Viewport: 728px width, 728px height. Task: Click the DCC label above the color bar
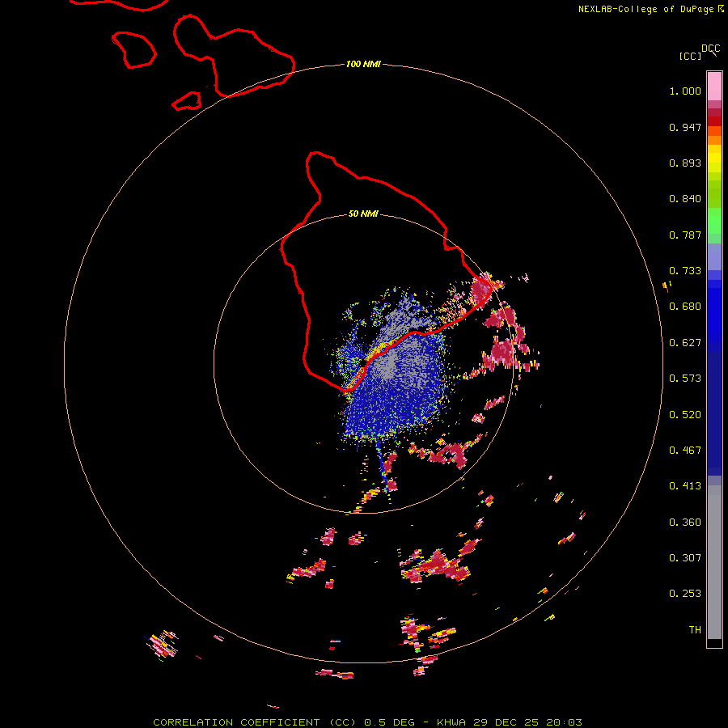[710, 48]
